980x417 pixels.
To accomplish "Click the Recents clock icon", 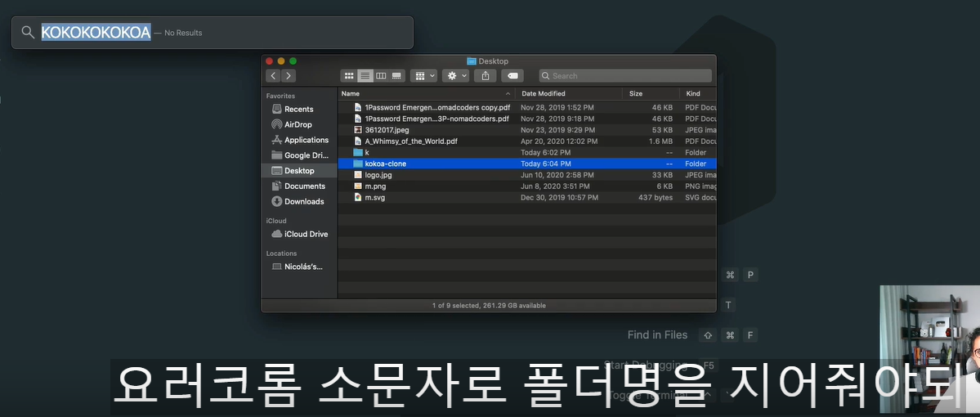I will [x=276, y=109].
